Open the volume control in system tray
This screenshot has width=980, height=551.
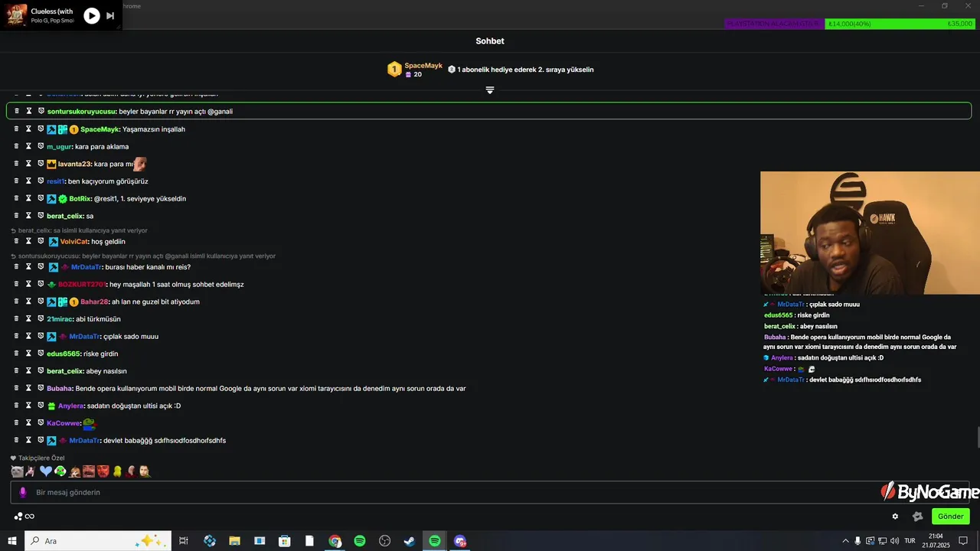pyautogui.click(x=894, y=541)
